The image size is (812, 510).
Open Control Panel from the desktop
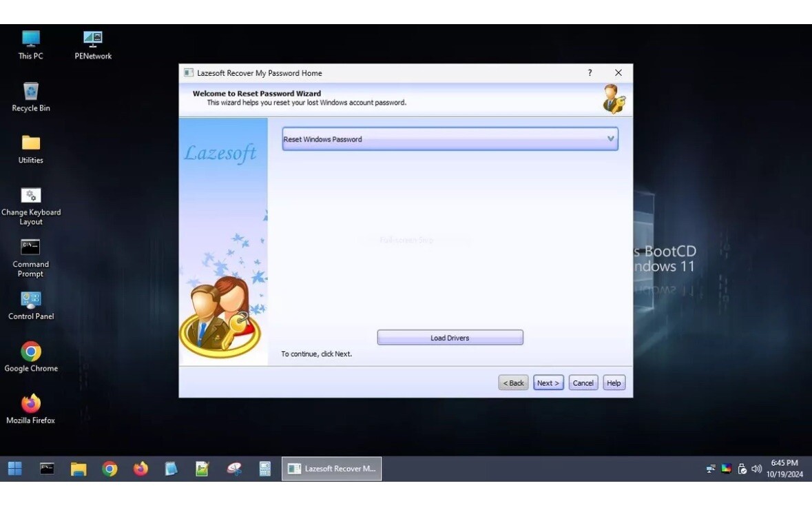pos(30,300)
